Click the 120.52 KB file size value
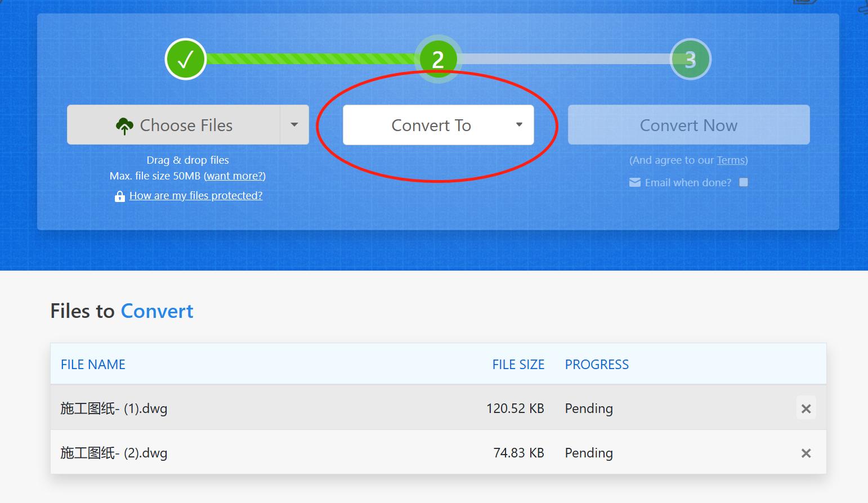 (515, 408)
